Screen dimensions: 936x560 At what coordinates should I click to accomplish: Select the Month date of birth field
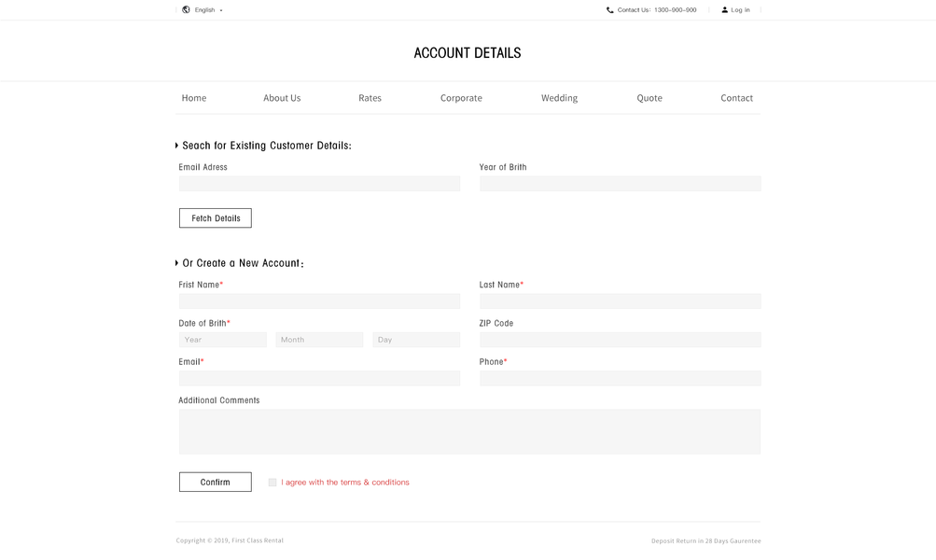(x=319, y=340)
